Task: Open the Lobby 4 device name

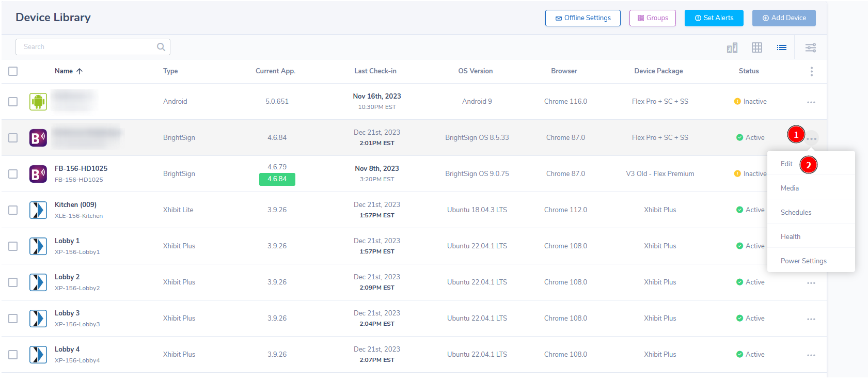Action: (67, 349)
